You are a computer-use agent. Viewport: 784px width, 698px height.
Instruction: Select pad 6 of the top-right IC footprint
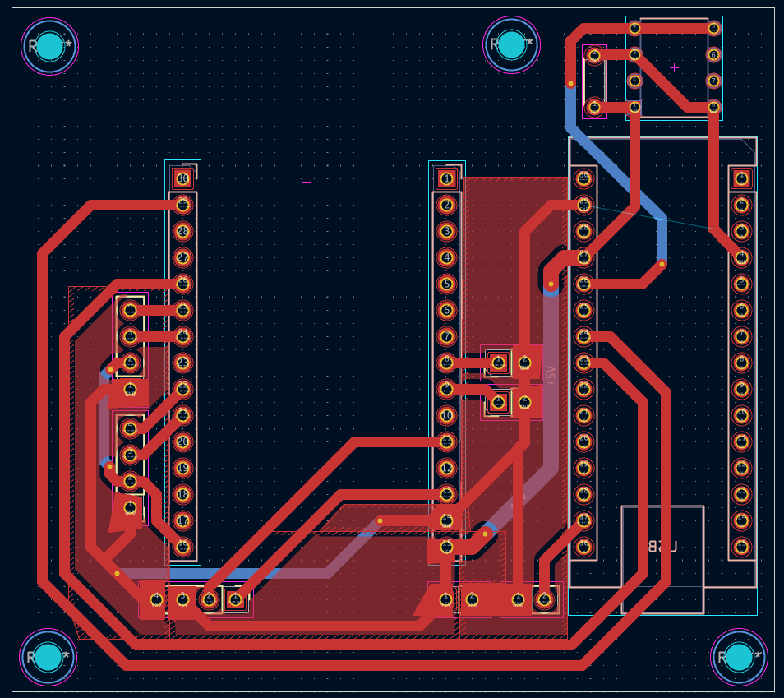713,54
